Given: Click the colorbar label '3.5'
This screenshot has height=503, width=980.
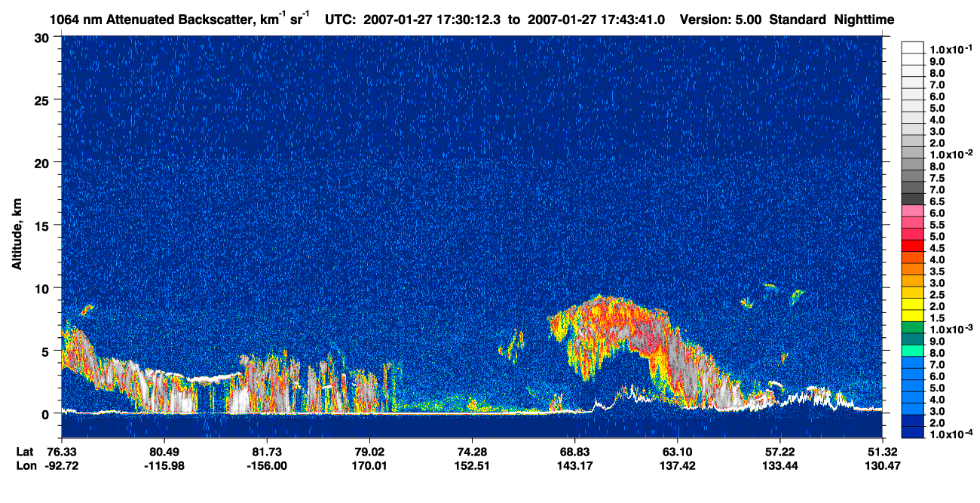Looking at the screenshot, I should tap(938, 271).
